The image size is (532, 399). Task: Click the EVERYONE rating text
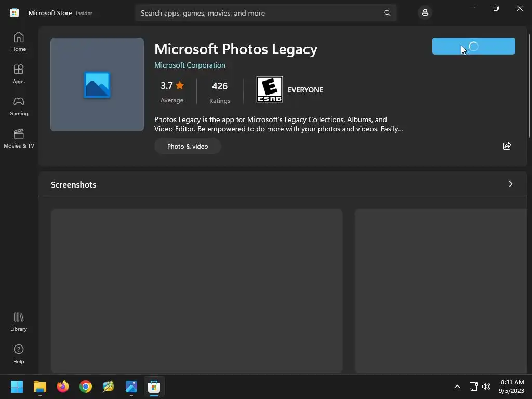pyautogui.click(x=305, y=90)
